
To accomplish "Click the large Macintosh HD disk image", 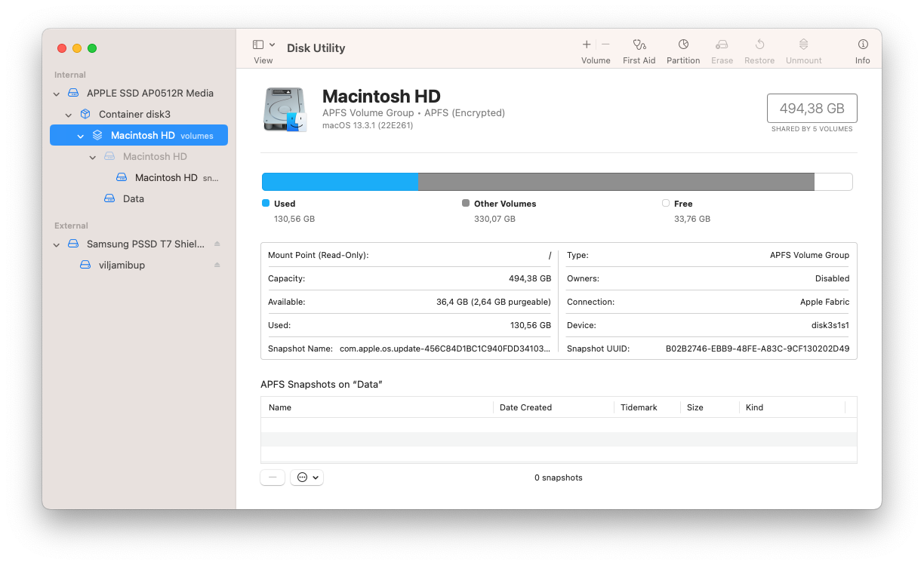I will click(x=285, y=109).
